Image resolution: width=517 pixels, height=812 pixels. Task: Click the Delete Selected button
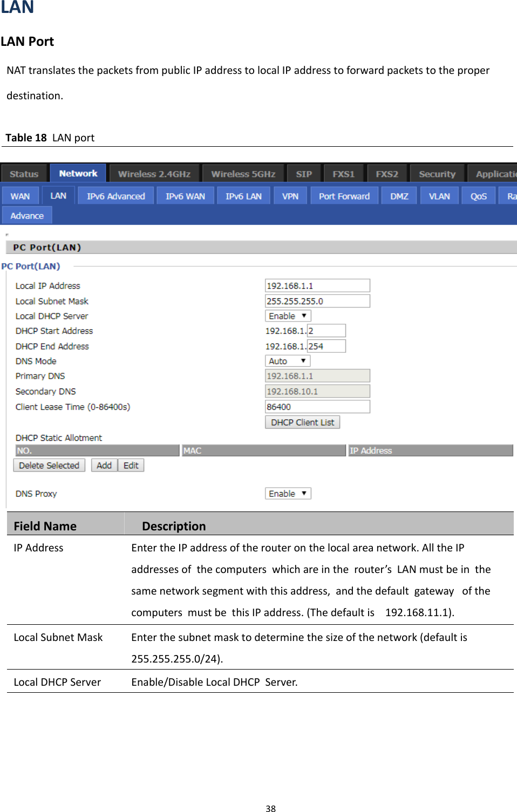49,465
